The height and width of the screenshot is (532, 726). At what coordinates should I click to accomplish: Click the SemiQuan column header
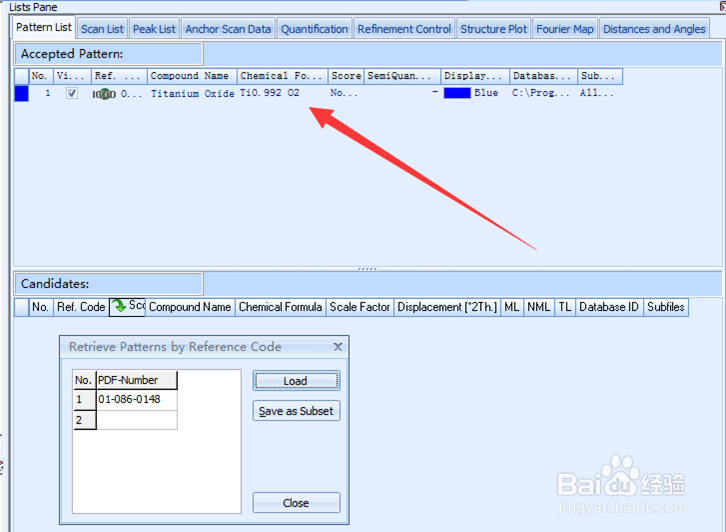pyautogui.click(x=402, y=76)
